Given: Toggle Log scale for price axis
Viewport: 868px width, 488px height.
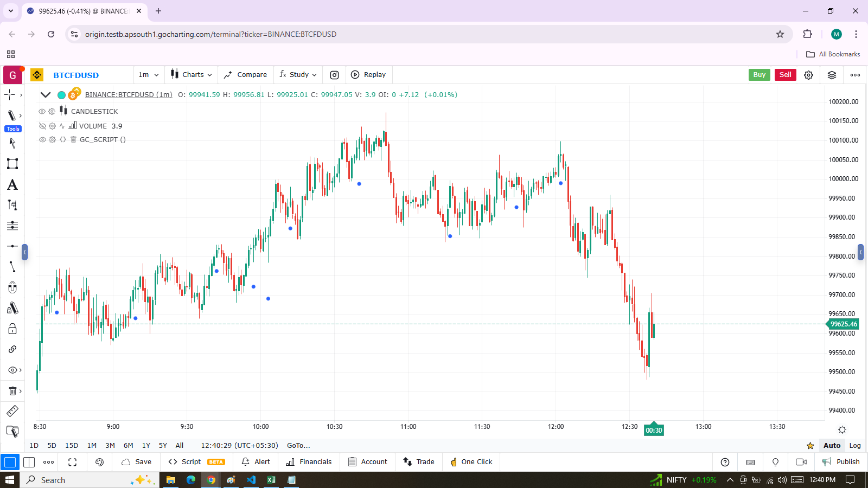Looking at the screenshot, I should click(854, 445).
